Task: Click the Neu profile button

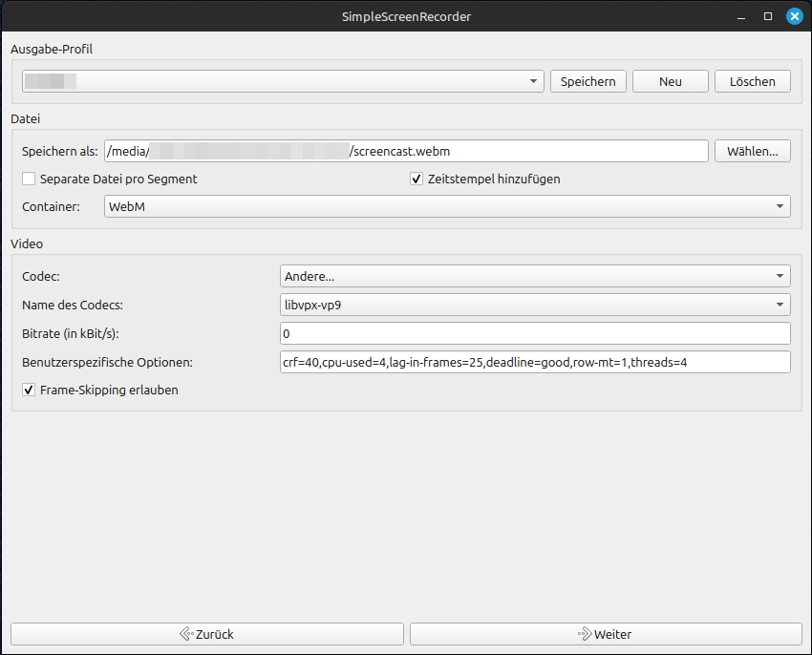Action: 670,81
